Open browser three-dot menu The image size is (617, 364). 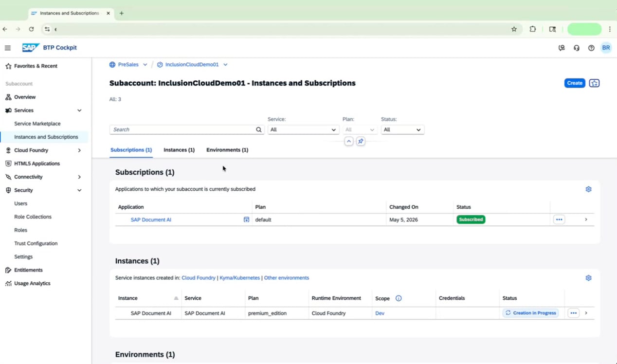(610, 29)
